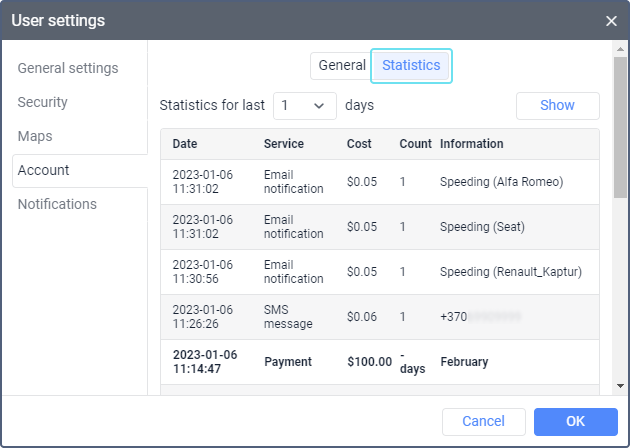The image size is (630, 448).
Task: Select the $100.00 Payment row
Action: tap(380, 362)
